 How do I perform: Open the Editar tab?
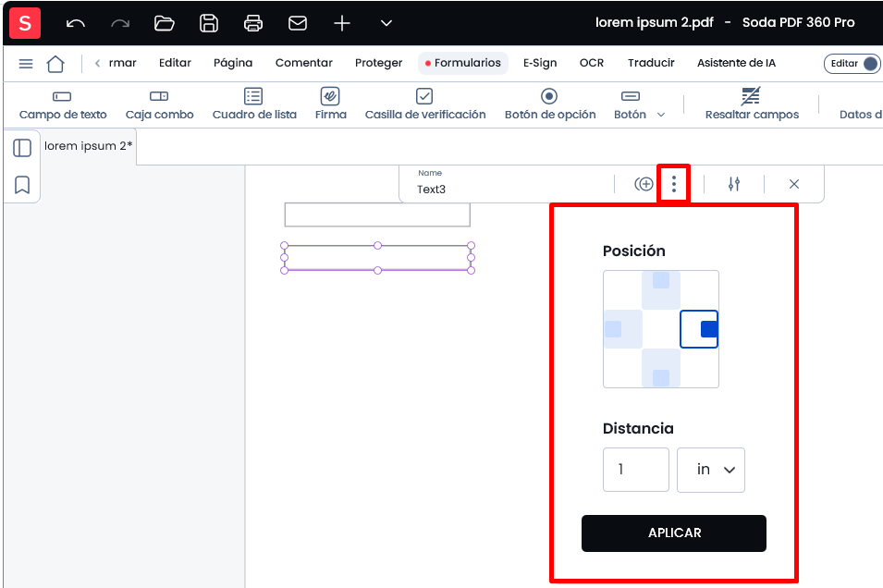[x=175, y=63]
